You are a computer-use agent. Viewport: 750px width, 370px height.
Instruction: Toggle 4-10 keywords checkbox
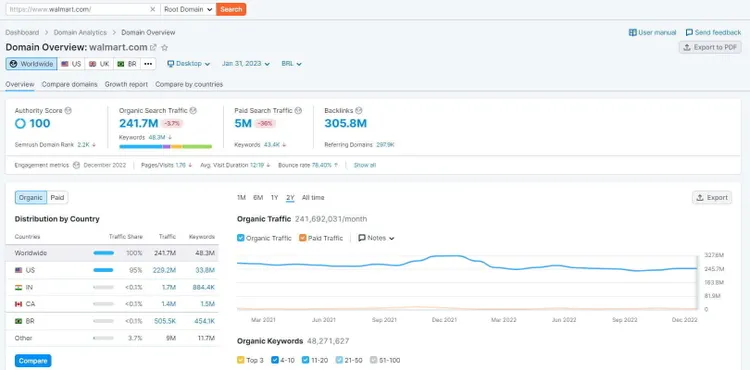pyautogui.click(x=275, y=360)
